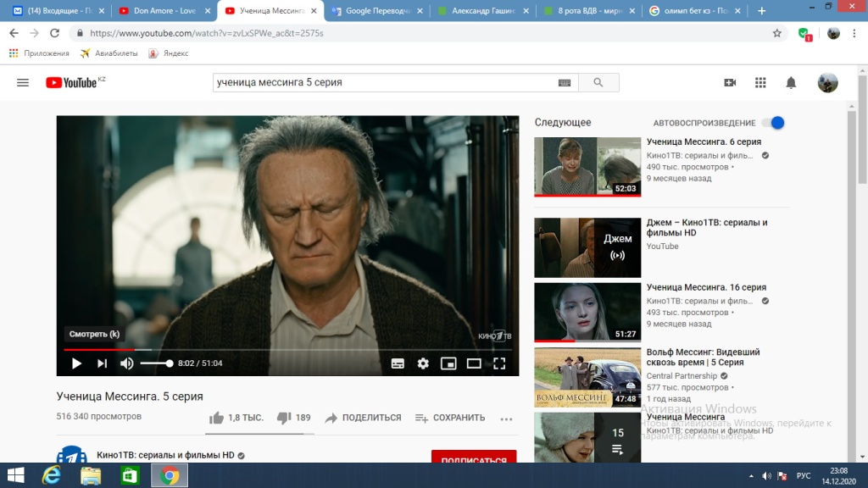This screenshot has height=488, width=868.
Task: Switch to the олимп бет кз tab
Action: coord(695,10)
